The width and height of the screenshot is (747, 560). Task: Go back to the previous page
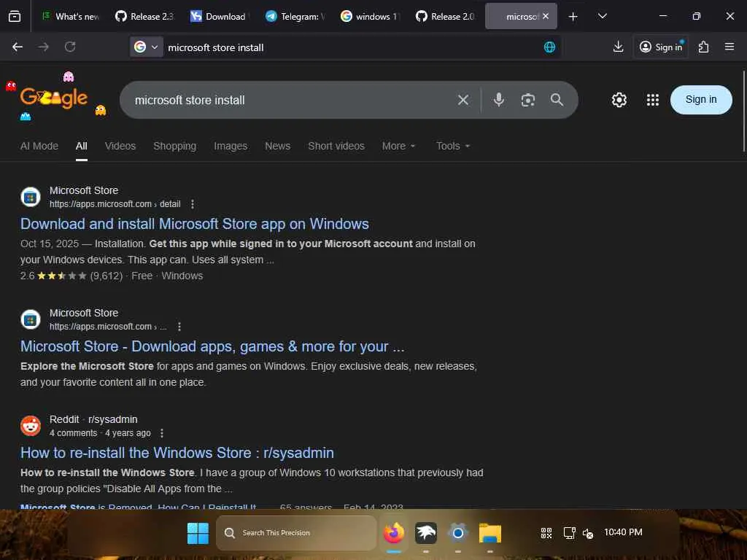click(18, 47)
